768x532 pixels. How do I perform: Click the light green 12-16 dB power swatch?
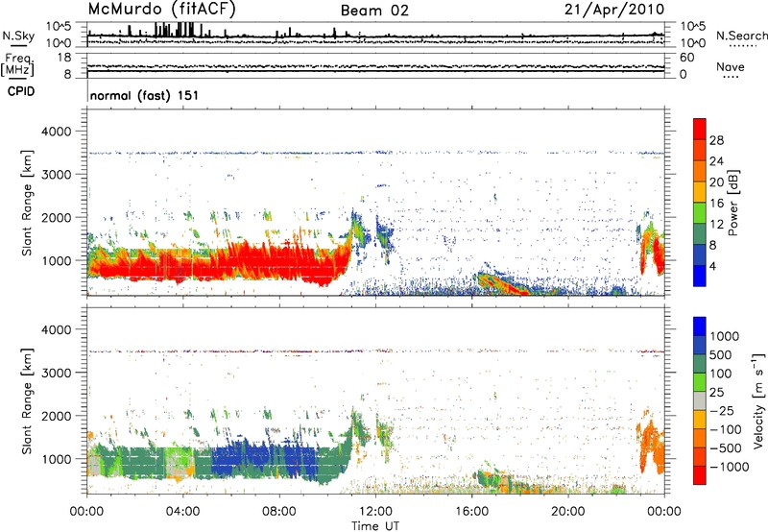[700, 212]
